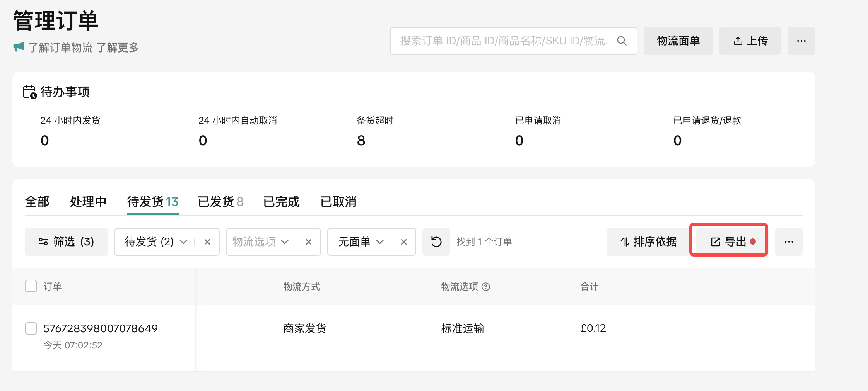Click the megaphone announcement icon

coord(19,47)
